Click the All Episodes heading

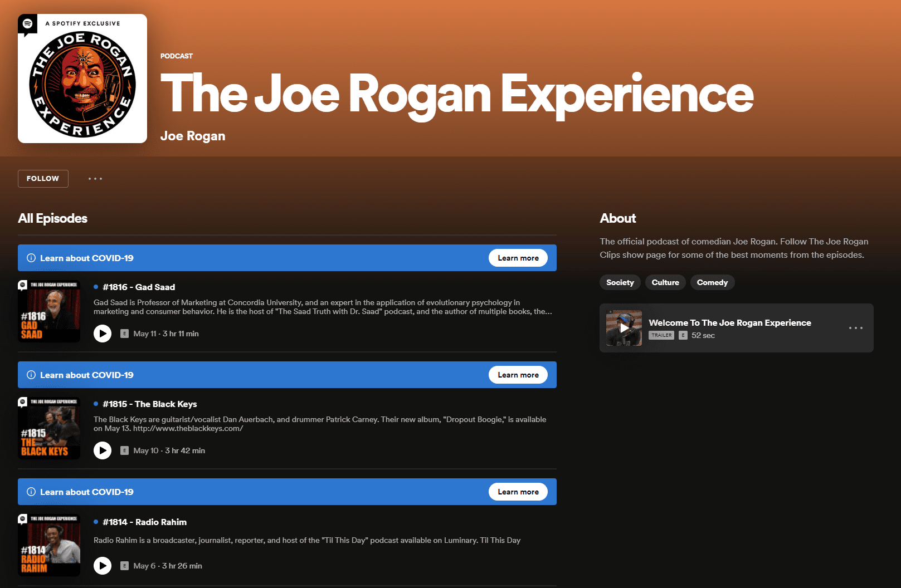pos(52,218)
